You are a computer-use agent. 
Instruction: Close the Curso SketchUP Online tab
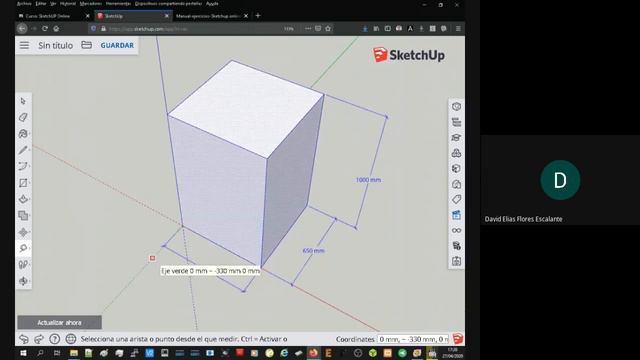click(x=87, y=16)
